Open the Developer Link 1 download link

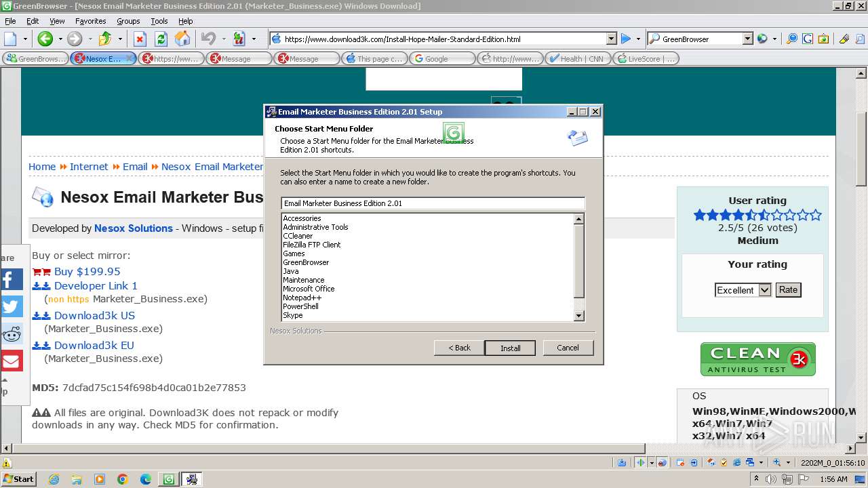coord(96,285)
